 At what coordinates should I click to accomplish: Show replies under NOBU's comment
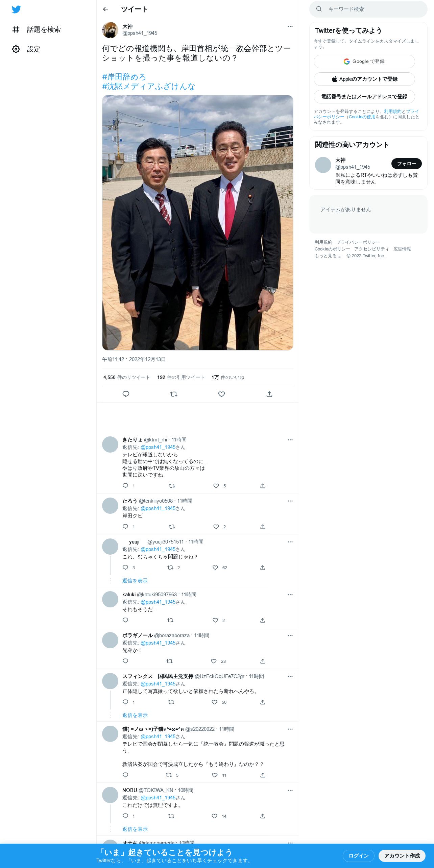(x=135, y=829)
